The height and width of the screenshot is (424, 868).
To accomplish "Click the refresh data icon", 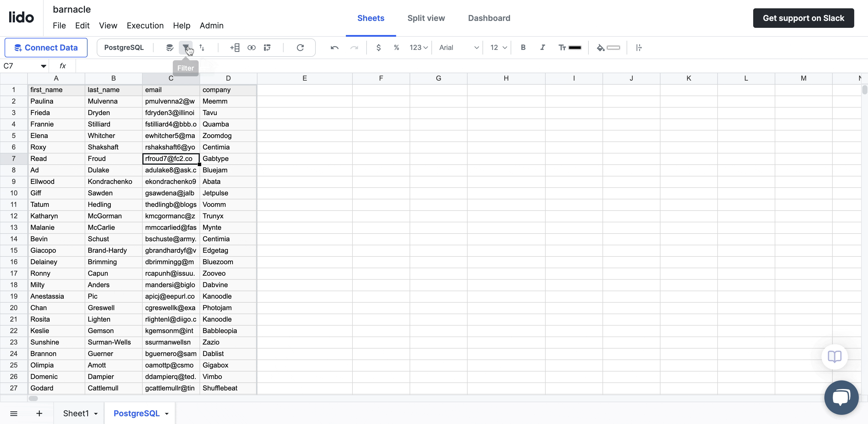I will point(300,48).
